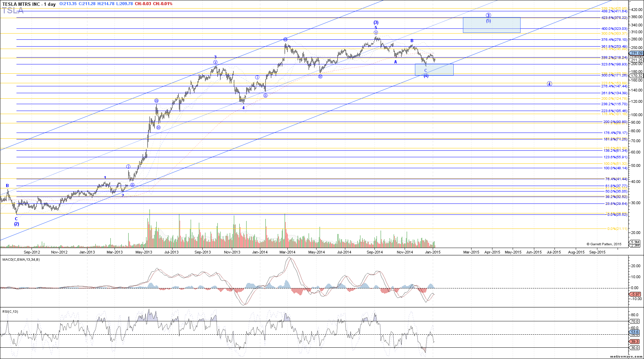Click the wave 2 label near Mar-2013

point(122,196)
